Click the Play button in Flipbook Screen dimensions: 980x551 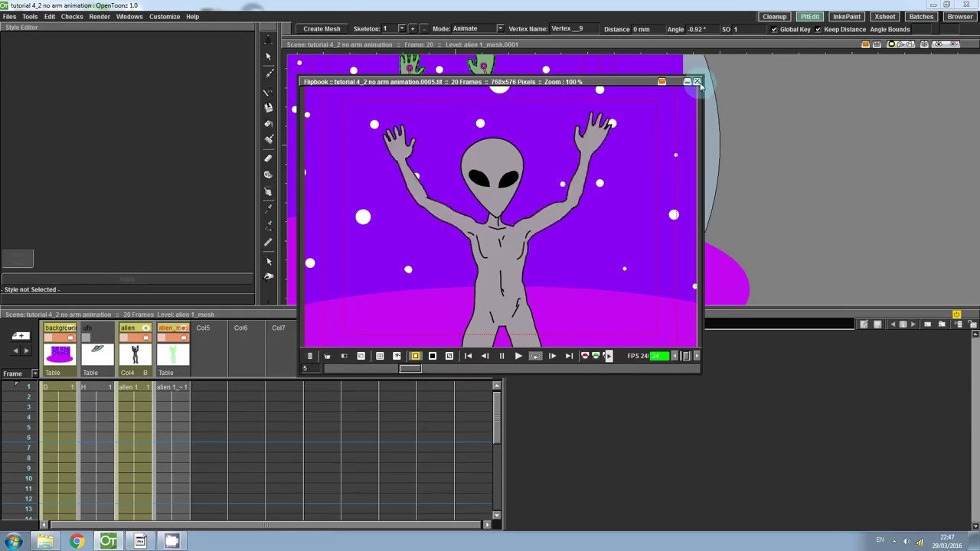pyautogui.click(x=518, y=356)
